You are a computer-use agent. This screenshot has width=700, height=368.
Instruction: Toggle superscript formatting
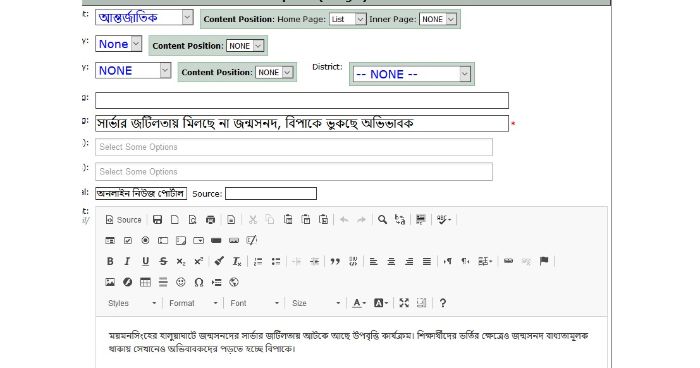click(198, 262)
